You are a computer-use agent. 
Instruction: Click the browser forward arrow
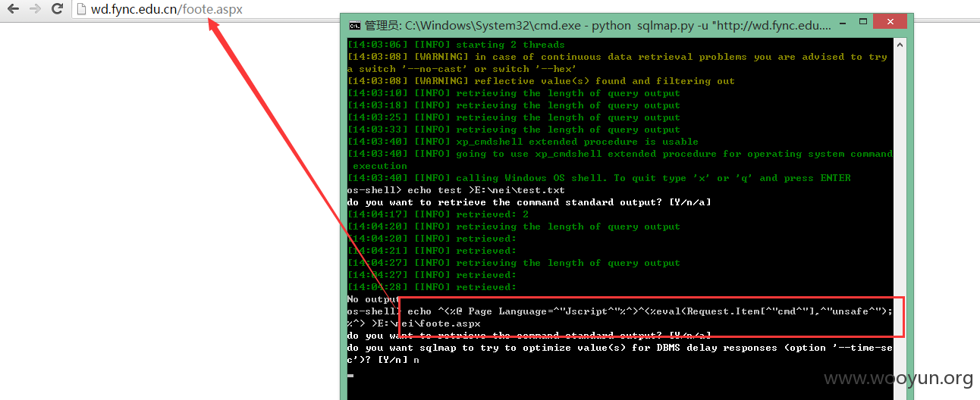tap(35, 9)
